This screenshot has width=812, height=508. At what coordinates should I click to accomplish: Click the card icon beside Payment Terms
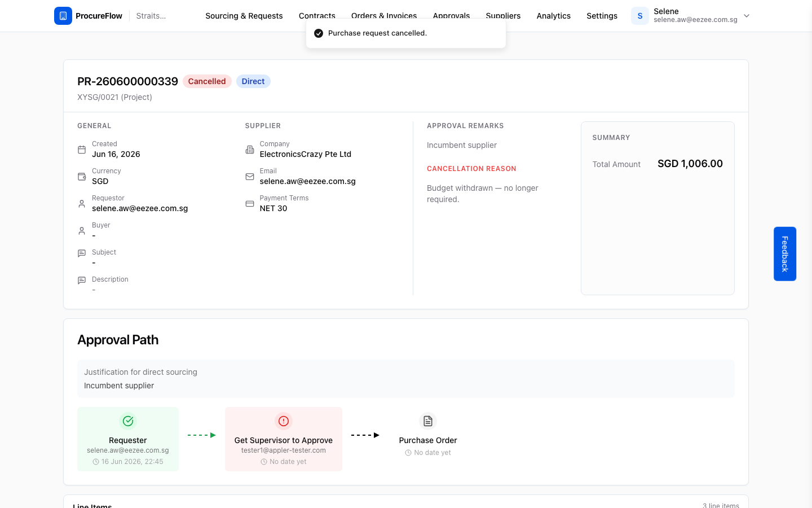click(250, 204)
